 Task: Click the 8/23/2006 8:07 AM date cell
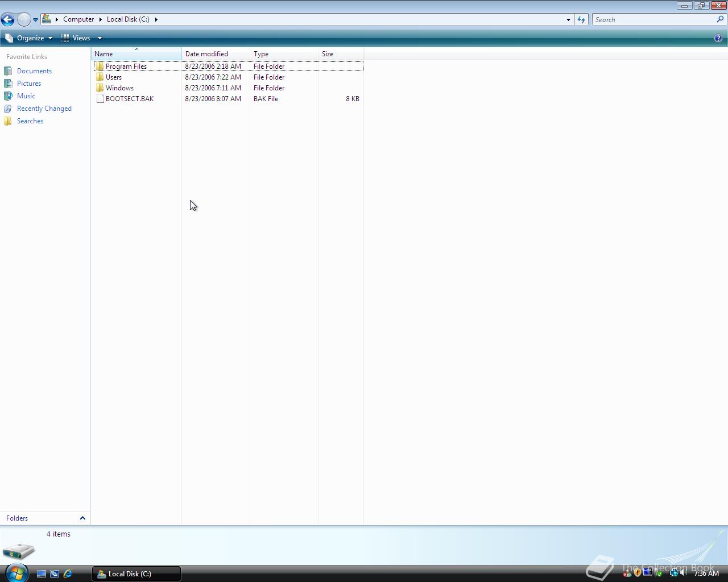point(213,99)
